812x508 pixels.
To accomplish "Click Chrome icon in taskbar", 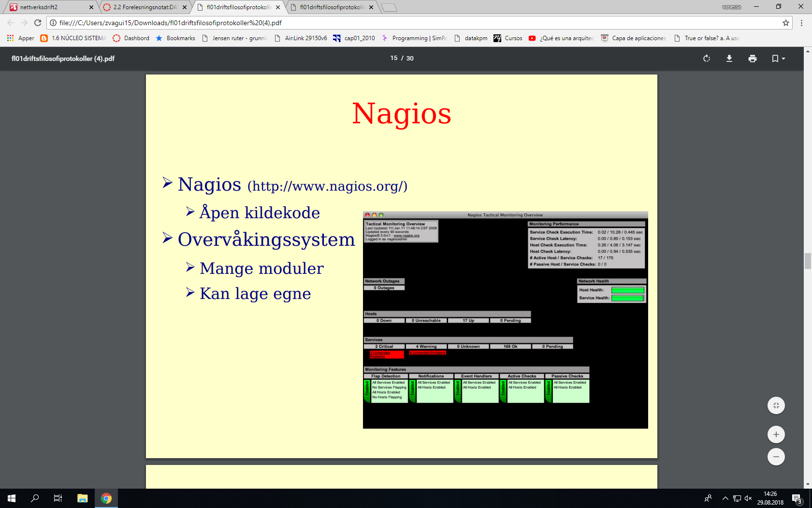I will 106,498.
